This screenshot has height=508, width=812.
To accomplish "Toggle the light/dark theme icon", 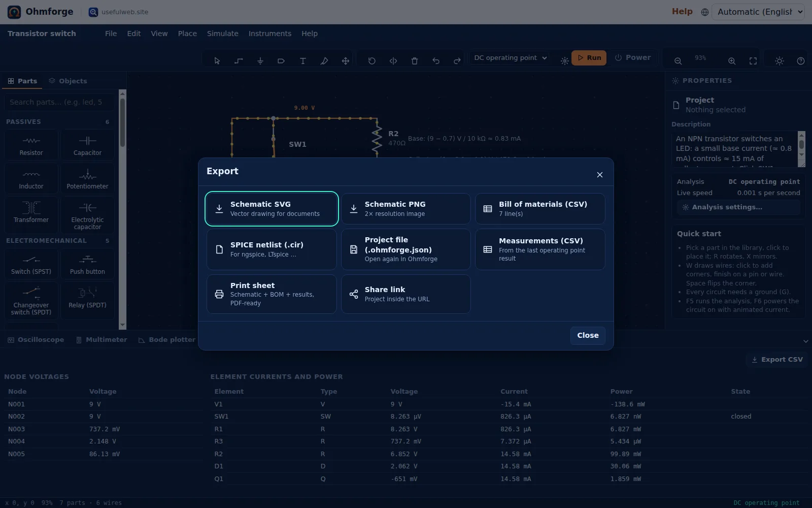I will click(780, 61).
